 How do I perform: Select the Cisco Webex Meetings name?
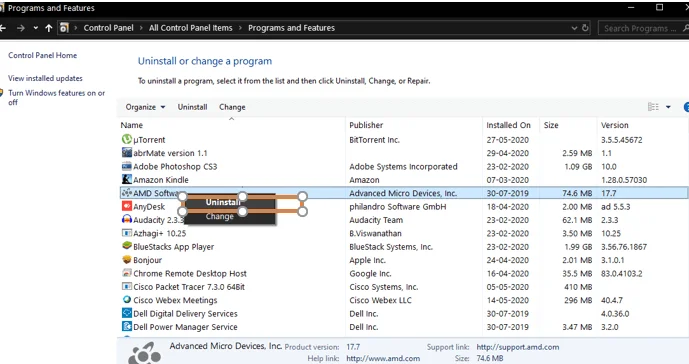(x=175, y=300)
